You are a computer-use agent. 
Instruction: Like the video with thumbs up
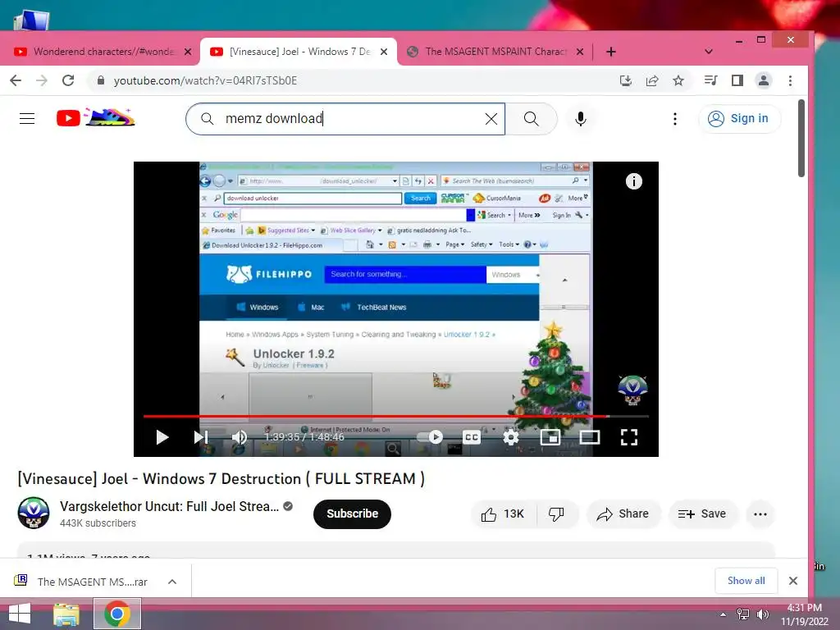(503, 514)
